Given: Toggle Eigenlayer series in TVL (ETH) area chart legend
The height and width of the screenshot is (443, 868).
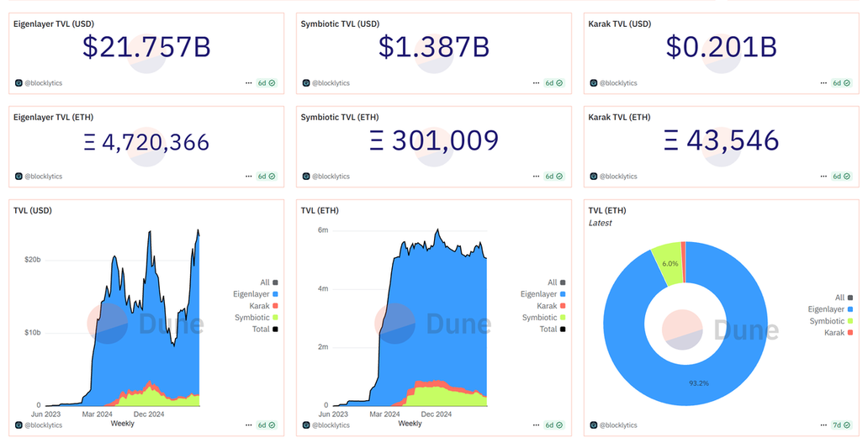Looking at the screenshot, I should (543, 294).
